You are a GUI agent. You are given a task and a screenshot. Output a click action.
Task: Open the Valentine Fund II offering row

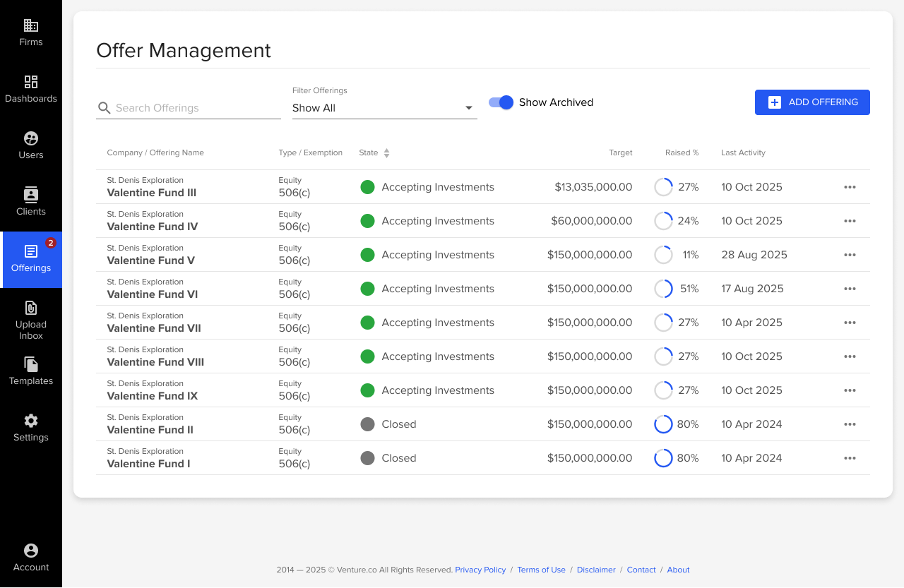click(x=150, y=430)
